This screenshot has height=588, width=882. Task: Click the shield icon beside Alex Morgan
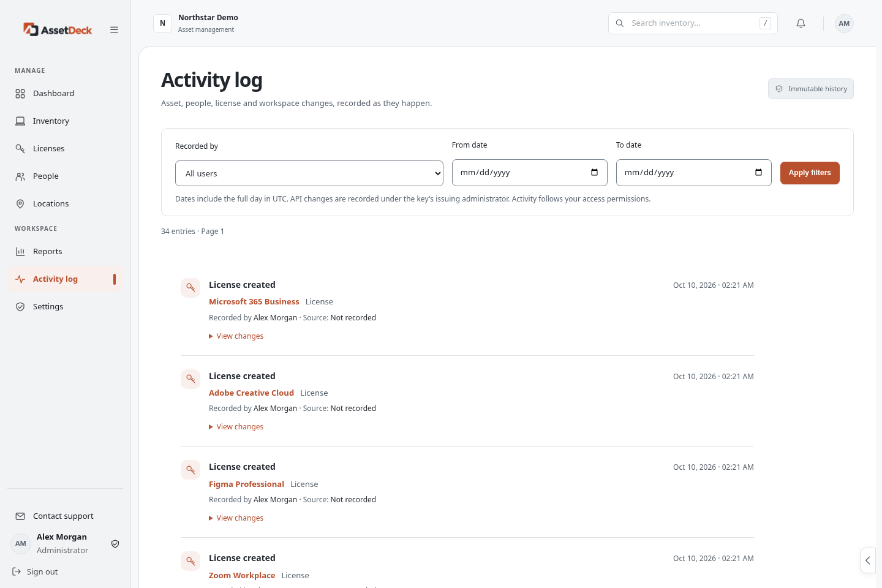(115, 544)
